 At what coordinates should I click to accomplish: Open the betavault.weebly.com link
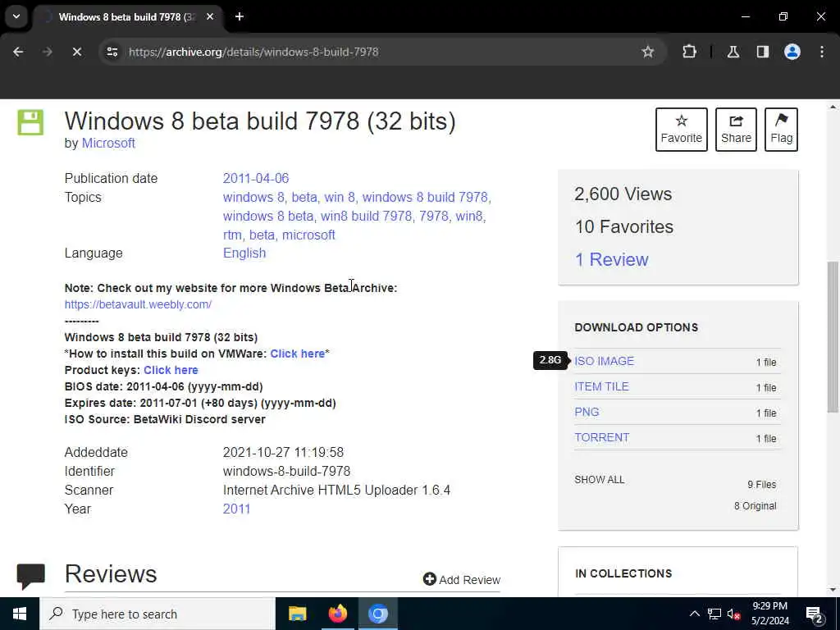[x=138, y=304]
